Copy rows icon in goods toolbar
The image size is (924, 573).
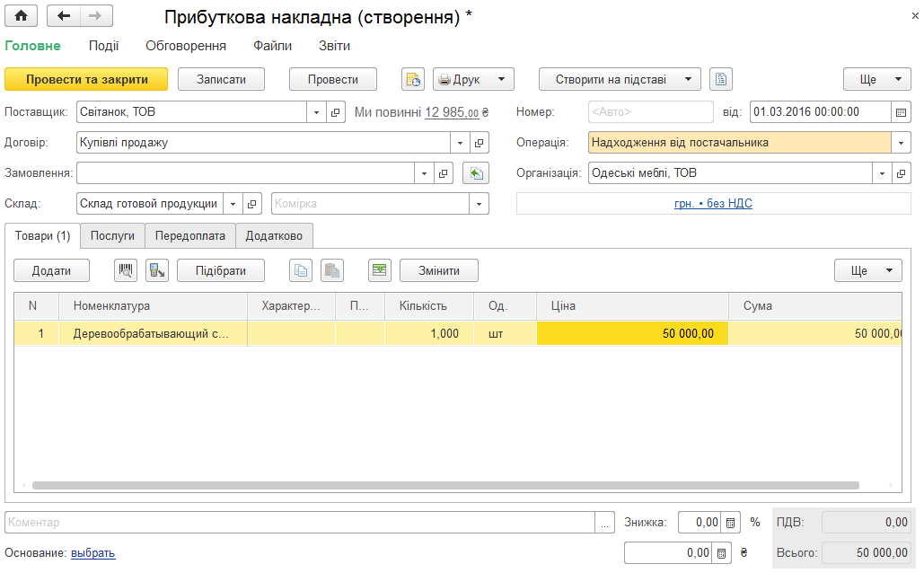[301, 270]
